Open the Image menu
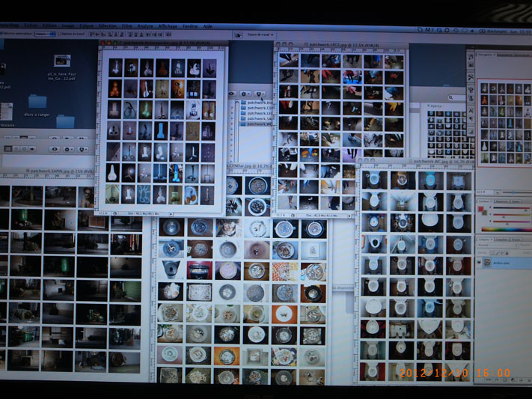Screen dimensions: 532x399 [x=68, y=25]
